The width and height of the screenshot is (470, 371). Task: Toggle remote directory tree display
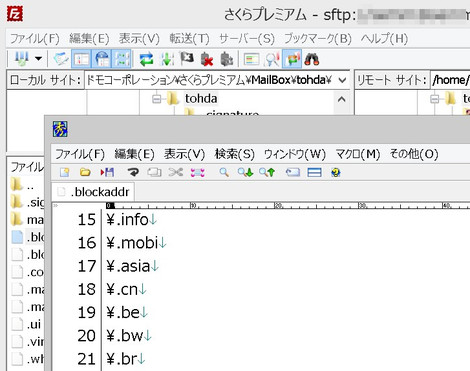(102, 59)
